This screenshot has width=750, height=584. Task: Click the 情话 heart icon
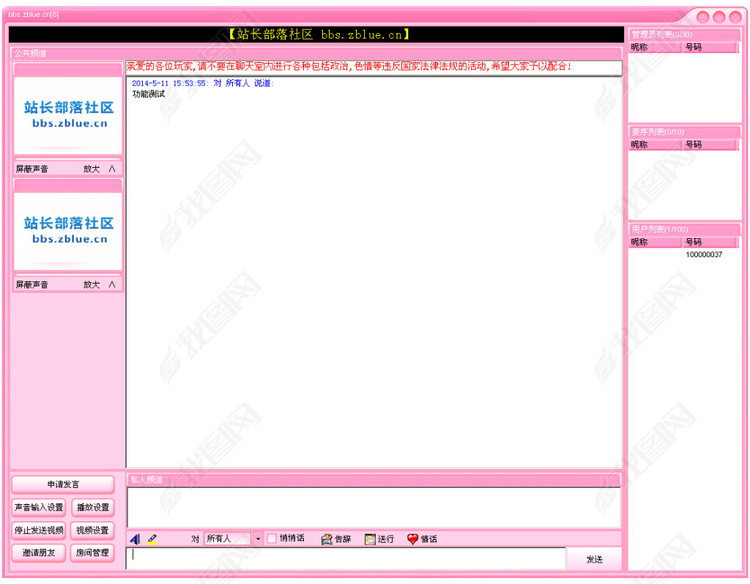tap(412, 539)
